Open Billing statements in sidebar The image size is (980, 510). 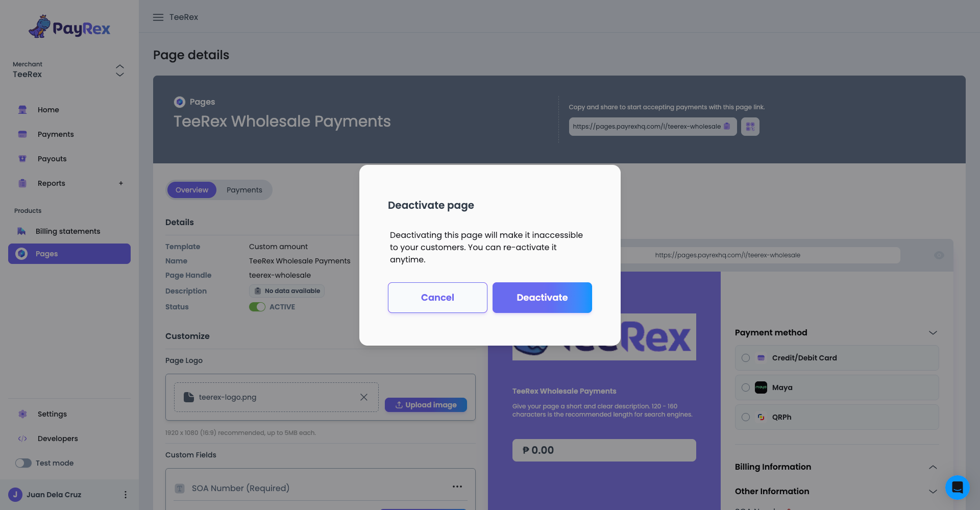[x=68, y=231]
